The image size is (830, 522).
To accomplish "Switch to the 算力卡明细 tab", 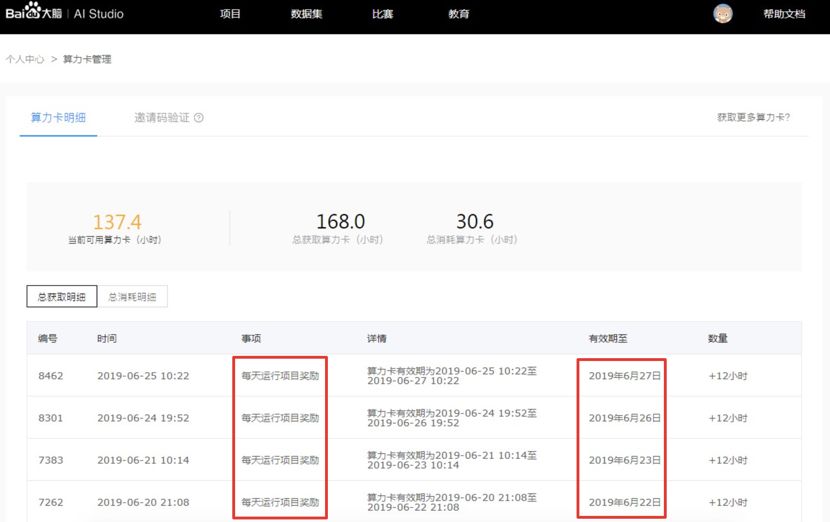I will click(x=58, y=118).
